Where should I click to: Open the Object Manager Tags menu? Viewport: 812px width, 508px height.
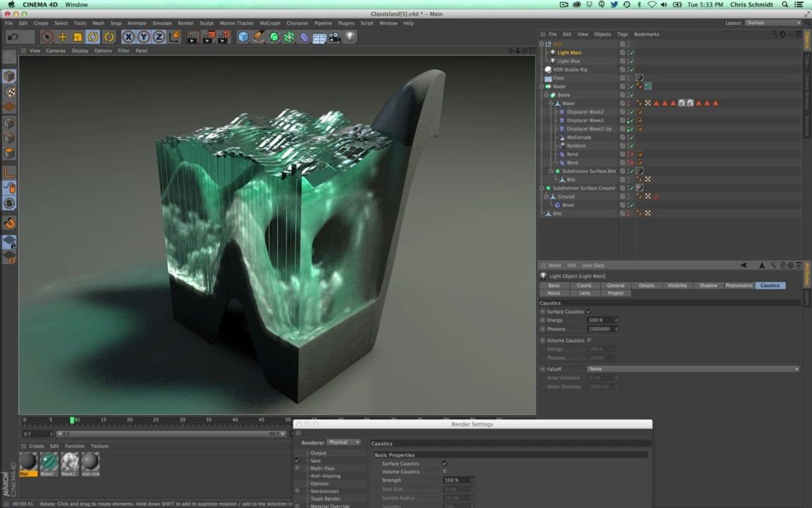[622, 34]
